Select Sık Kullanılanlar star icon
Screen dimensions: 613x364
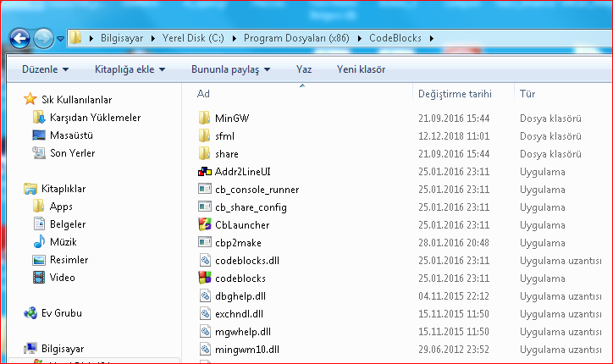[x=30, y=99]
